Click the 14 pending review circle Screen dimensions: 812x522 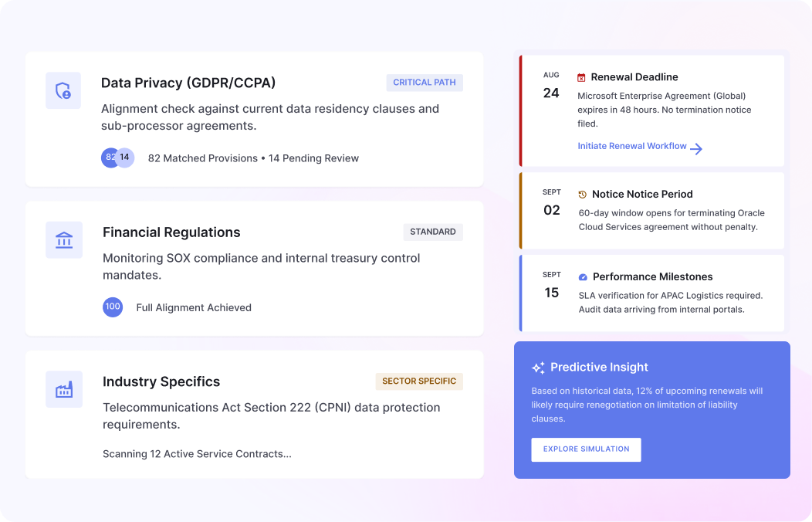tap(125, 158)
